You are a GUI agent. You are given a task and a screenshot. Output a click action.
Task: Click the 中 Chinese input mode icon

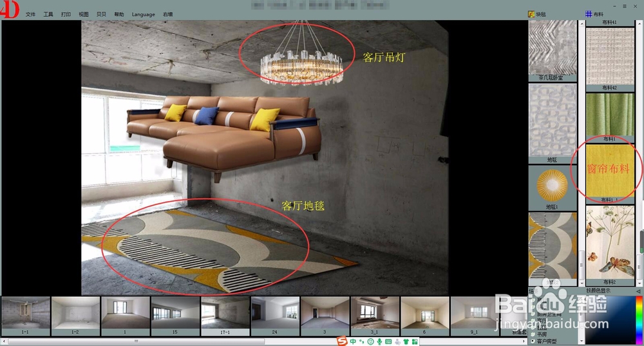pyautogui.click(x=353, y=341)
